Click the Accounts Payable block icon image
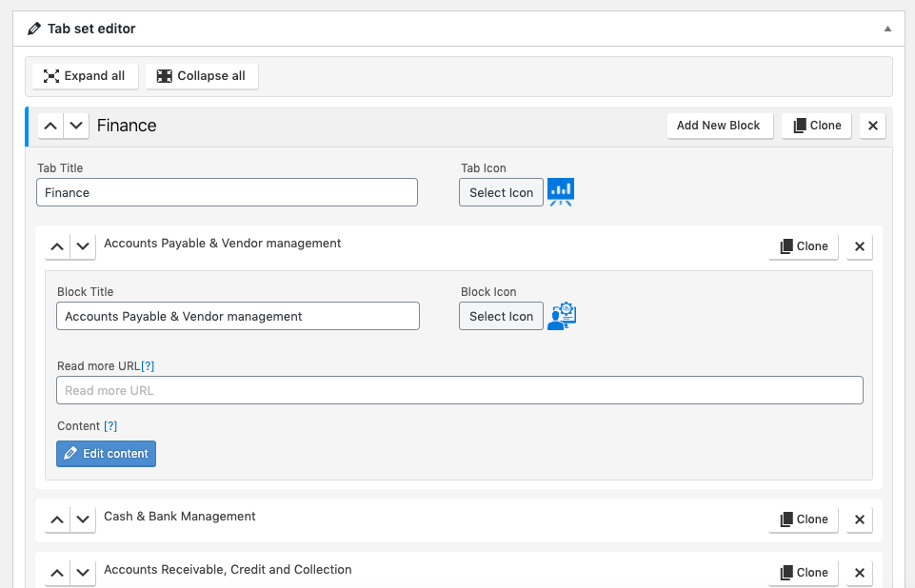This screenshot has width=915, height=588. (562, 316)
